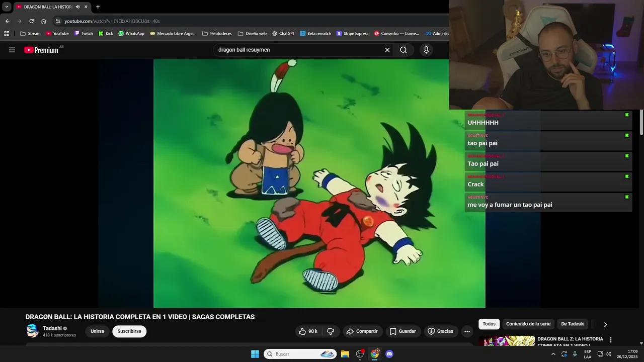
Task: Open the Tadashi channel name link
Action: [52, 328]
